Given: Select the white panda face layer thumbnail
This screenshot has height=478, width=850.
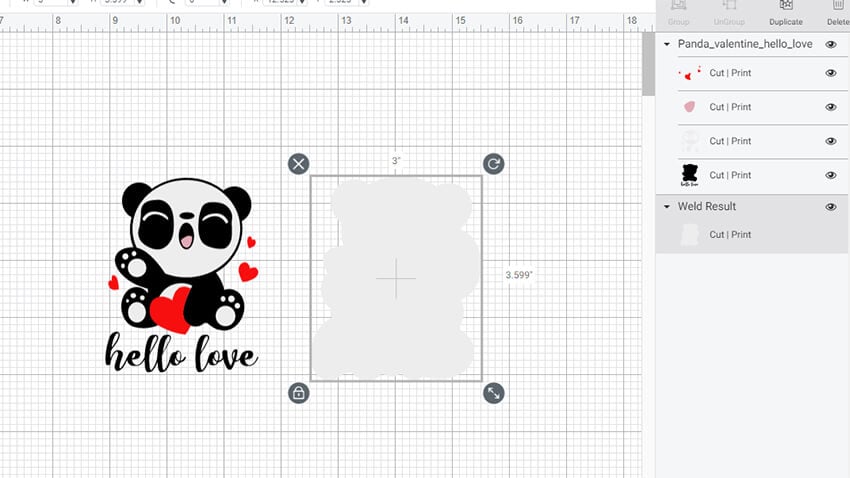Looking at the screenshot, I should [x=690, y=141].
